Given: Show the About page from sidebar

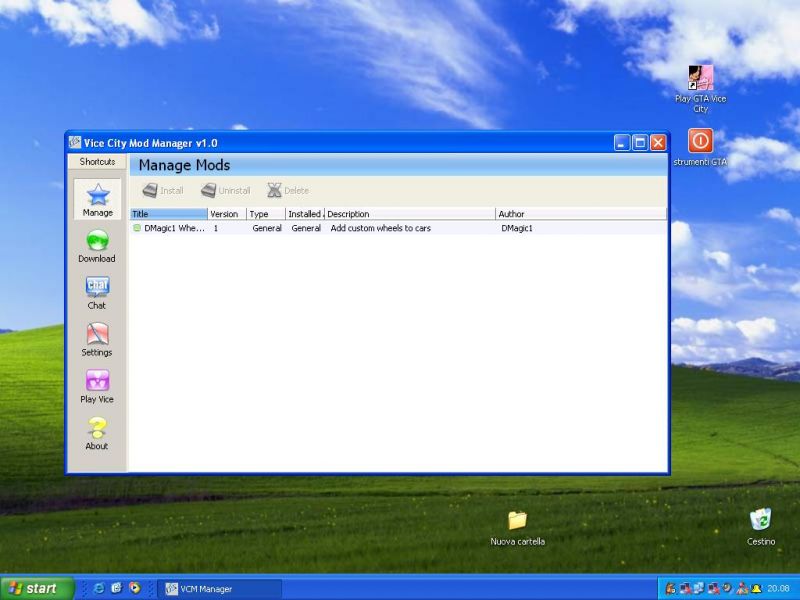Looking at the screenshot, I should click(97, 434).
